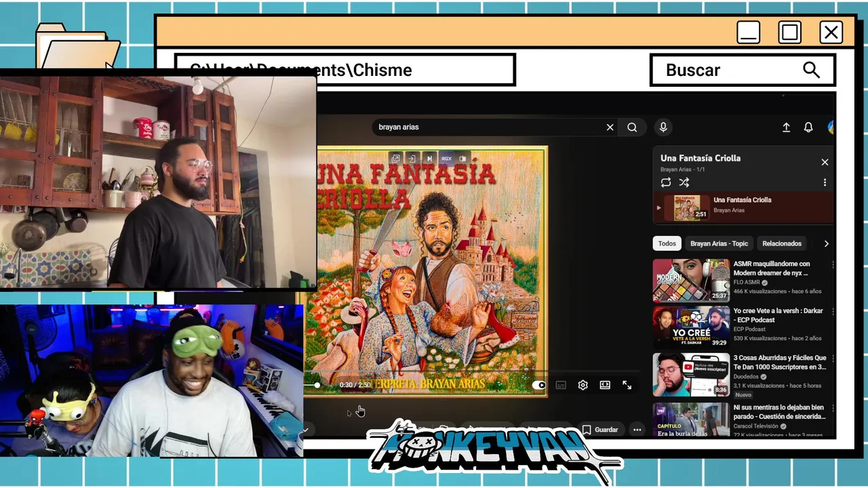Click the second overlay icon with arrow
The height and width of the screenshot is (488, 868).
(412, 159)
